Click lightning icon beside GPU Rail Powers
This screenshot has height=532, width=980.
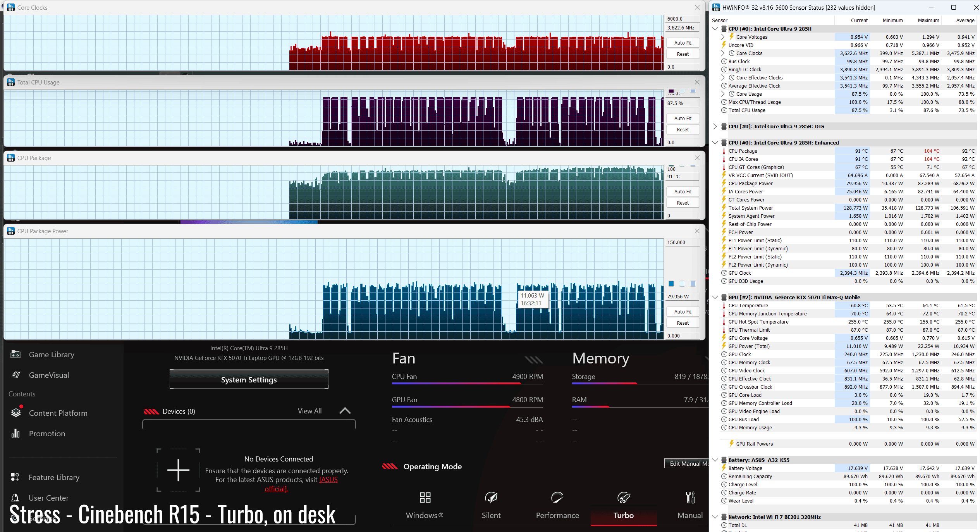click(x=731, y=444)
